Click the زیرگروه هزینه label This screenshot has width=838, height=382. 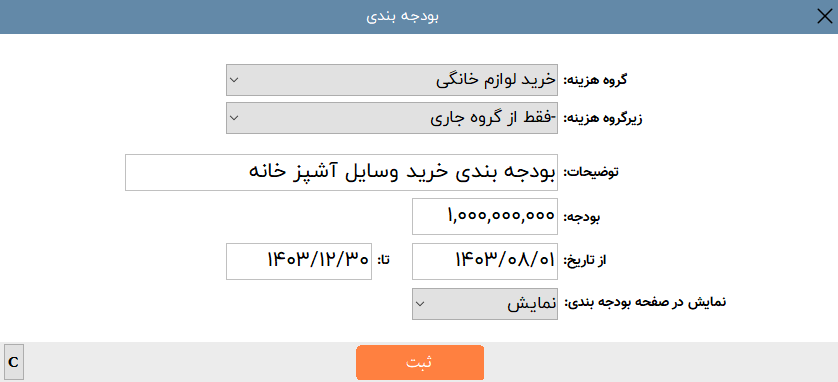603,118
